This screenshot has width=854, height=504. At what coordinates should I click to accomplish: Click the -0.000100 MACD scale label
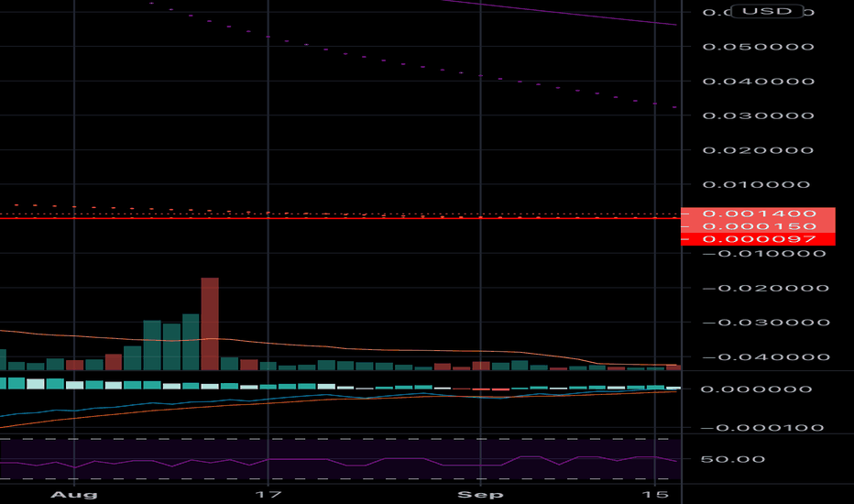coord(762,428)
